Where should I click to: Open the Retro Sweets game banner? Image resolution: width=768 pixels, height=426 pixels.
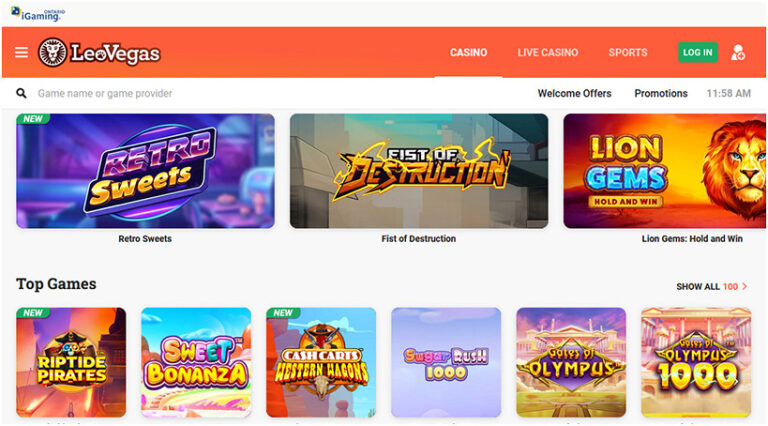pyautogui.click(x=145, y=171)
